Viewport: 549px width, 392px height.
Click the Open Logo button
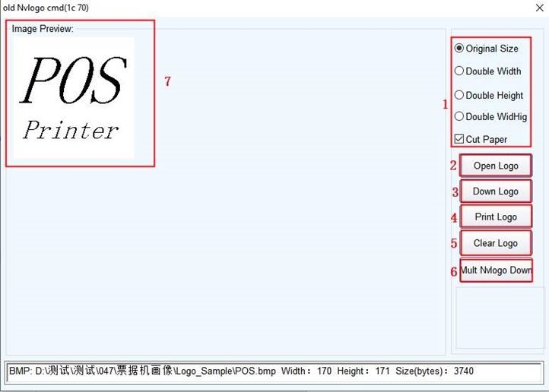(496, 166)
